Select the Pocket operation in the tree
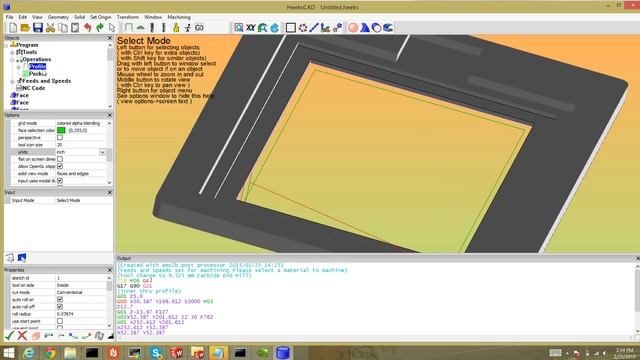 tap(38, 74)
